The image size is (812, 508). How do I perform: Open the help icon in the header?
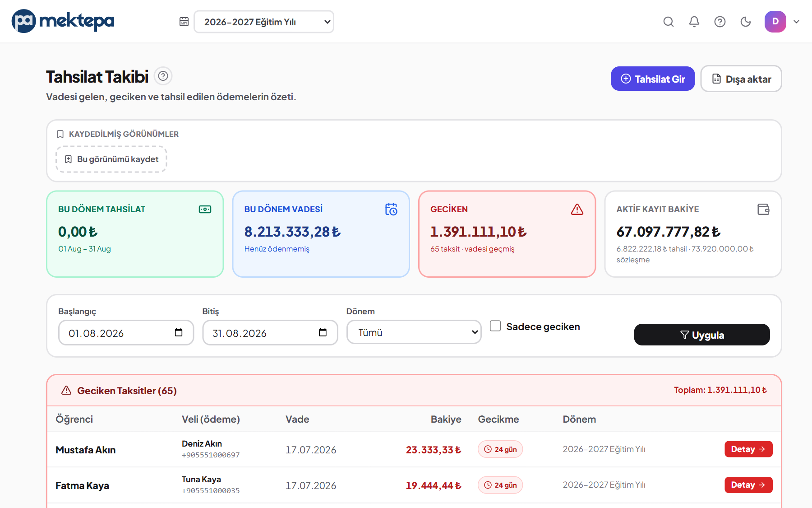coord(720,22)
